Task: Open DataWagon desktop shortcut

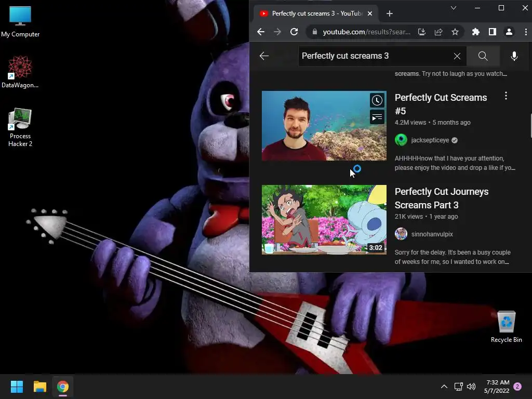Action: [x=20, y=72]
